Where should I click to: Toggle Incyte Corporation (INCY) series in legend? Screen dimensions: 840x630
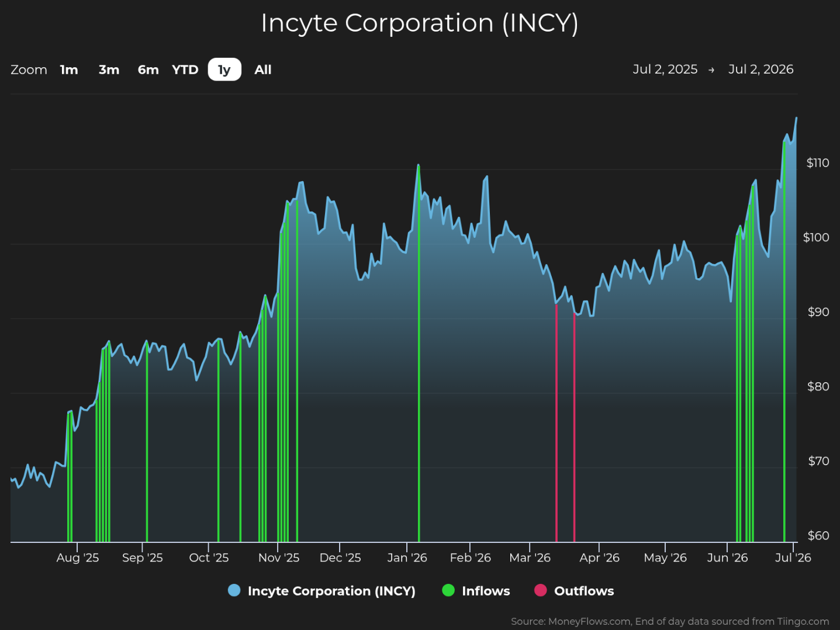click(x=322, y=591)
